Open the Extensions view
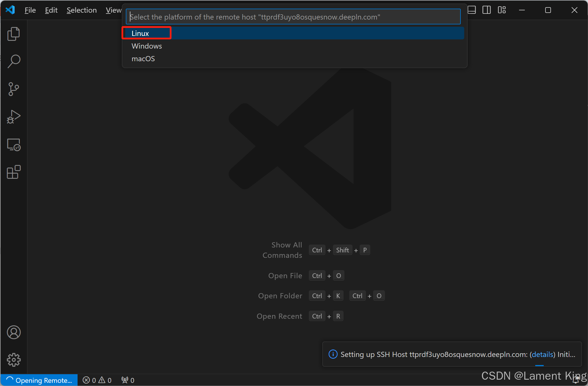 coord(14,172)
